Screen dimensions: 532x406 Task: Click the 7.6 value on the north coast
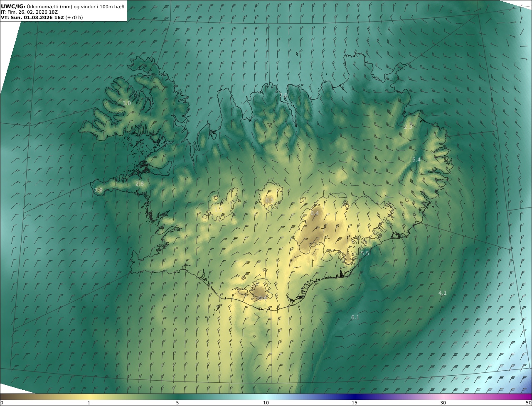click(x=283, y=95)
